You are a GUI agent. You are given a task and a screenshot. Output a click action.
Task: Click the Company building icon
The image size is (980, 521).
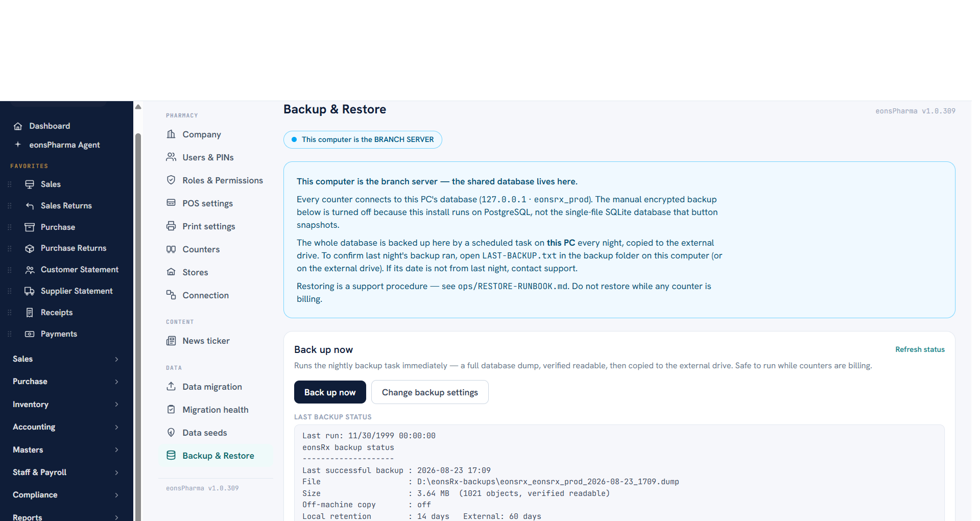tap(171, 134)
